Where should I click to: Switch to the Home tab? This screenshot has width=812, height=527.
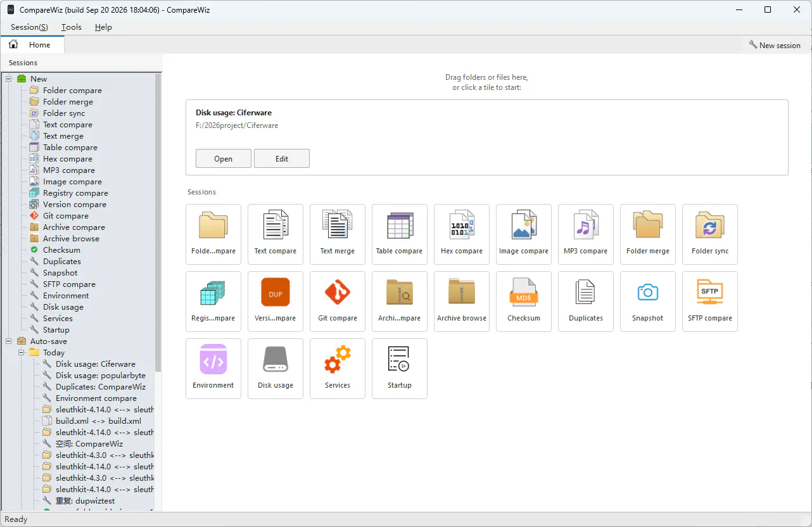point(32,45)
